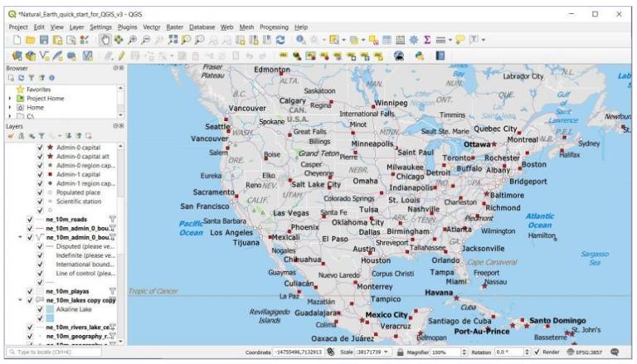Click the Coordinate input field
This screenshot has height=364, width=637.
coord(299,352)
